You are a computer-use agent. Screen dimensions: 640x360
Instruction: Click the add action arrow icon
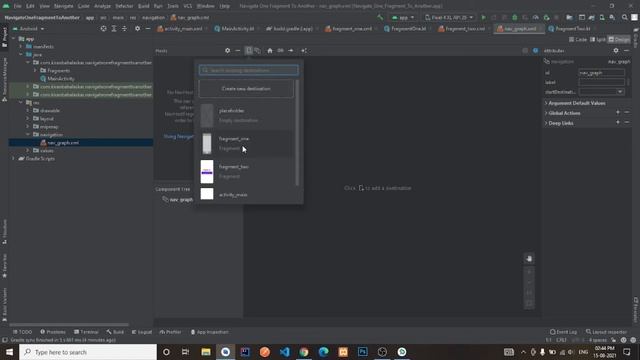coord(291,51)
